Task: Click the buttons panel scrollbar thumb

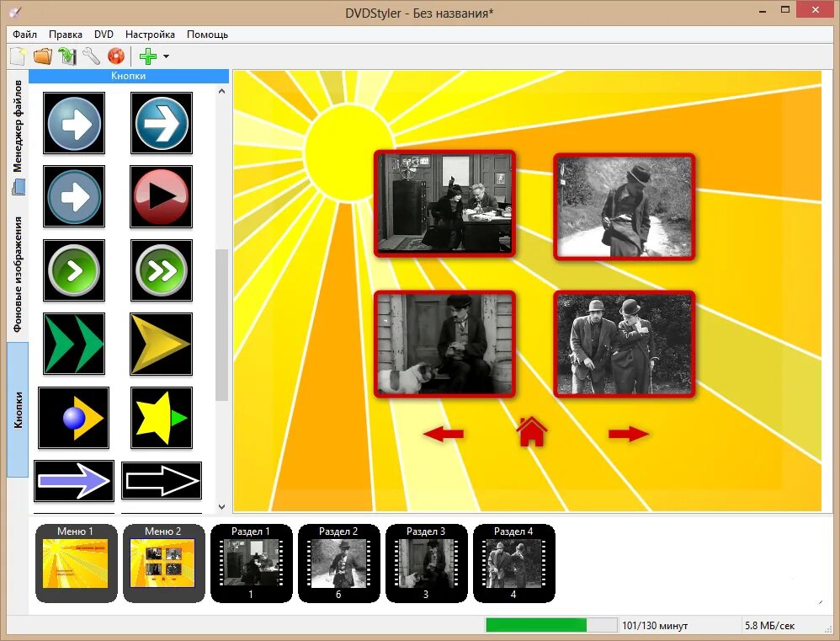Action: coord(222,325)
